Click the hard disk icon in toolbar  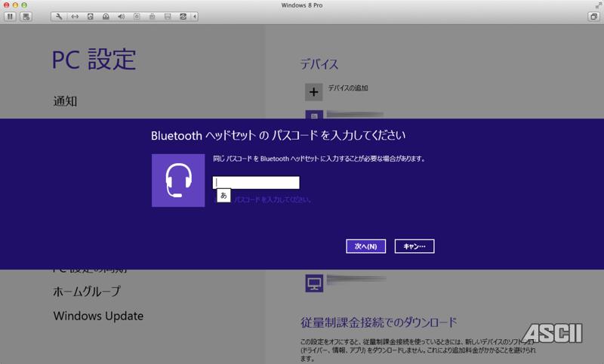90,17
